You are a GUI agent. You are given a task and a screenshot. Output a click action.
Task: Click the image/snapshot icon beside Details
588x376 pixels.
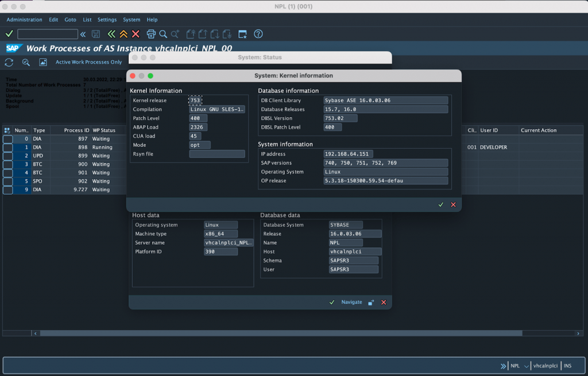click(43, 62)
